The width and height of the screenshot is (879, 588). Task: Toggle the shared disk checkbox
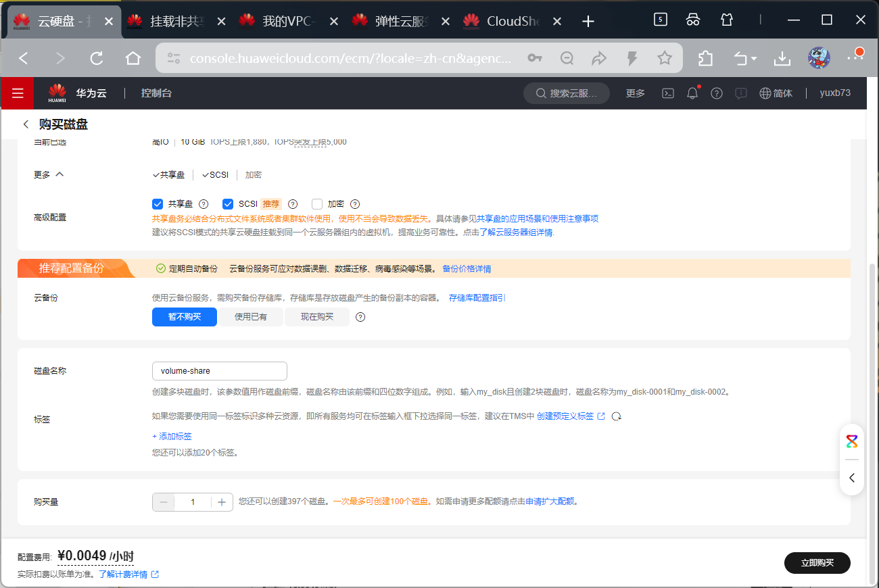158,204
